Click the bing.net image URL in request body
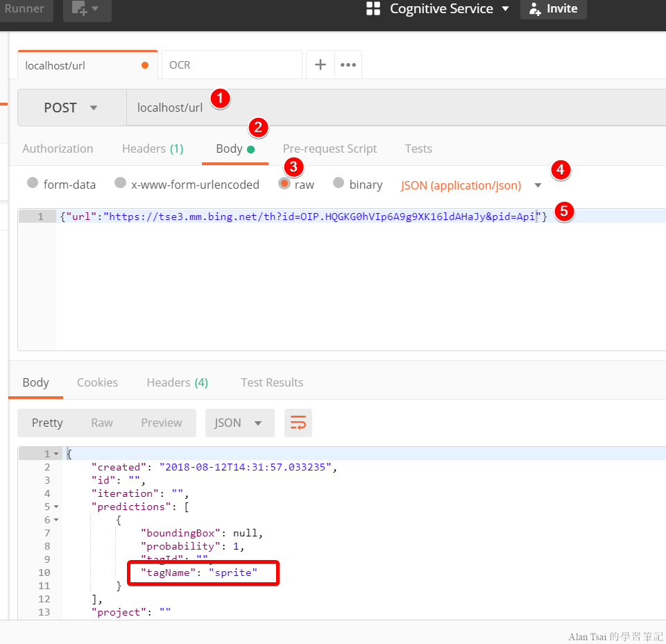Image resolution: width=666 pixels, height=644 pixels. [x=322, y=217]
